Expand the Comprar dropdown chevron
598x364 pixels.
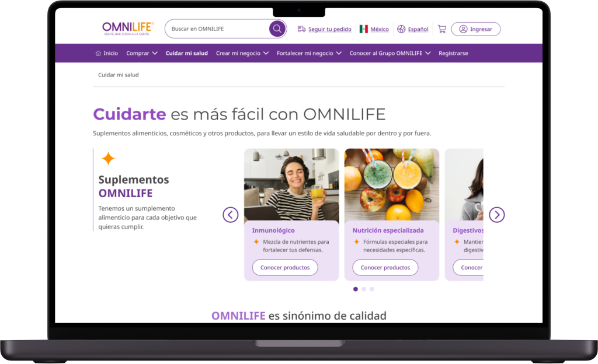tap(155, 53)
